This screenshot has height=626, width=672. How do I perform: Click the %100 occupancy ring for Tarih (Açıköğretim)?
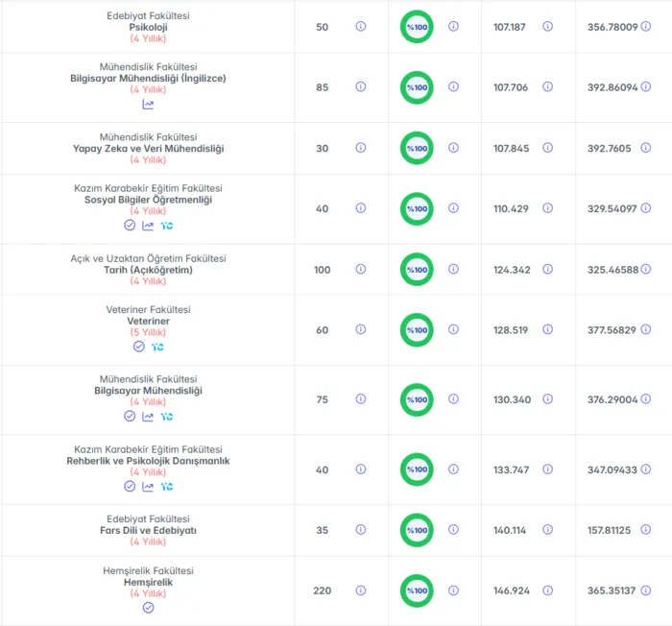pyautogui.click(x=417, y=269)
